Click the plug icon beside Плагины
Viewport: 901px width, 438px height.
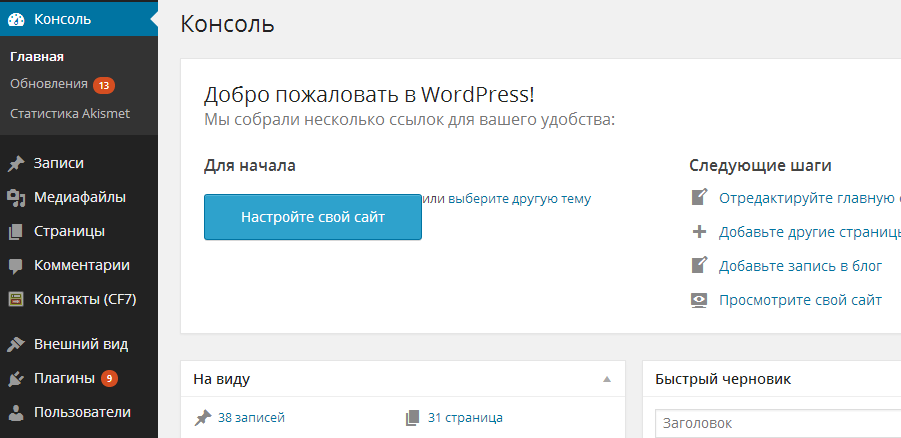pos(16,379)
